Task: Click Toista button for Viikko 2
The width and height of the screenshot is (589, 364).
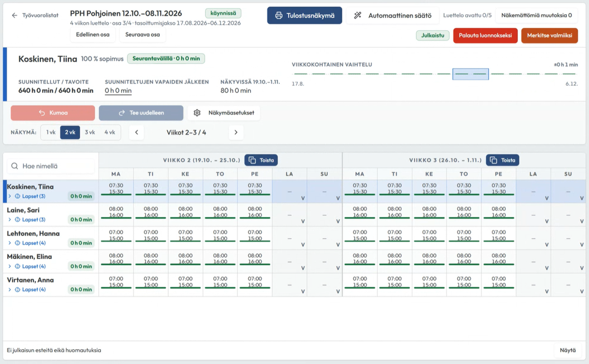Action: pyautogui.click(x=261, y=160)
